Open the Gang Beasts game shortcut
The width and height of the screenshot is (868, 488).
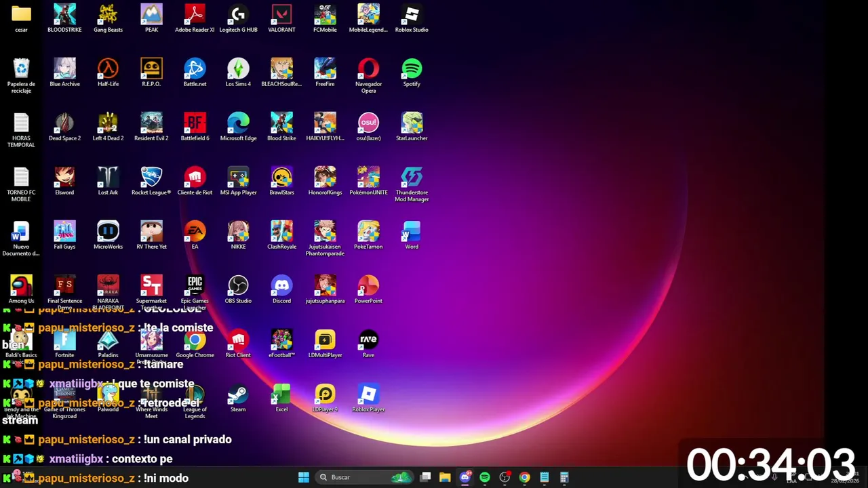point(108,18)
